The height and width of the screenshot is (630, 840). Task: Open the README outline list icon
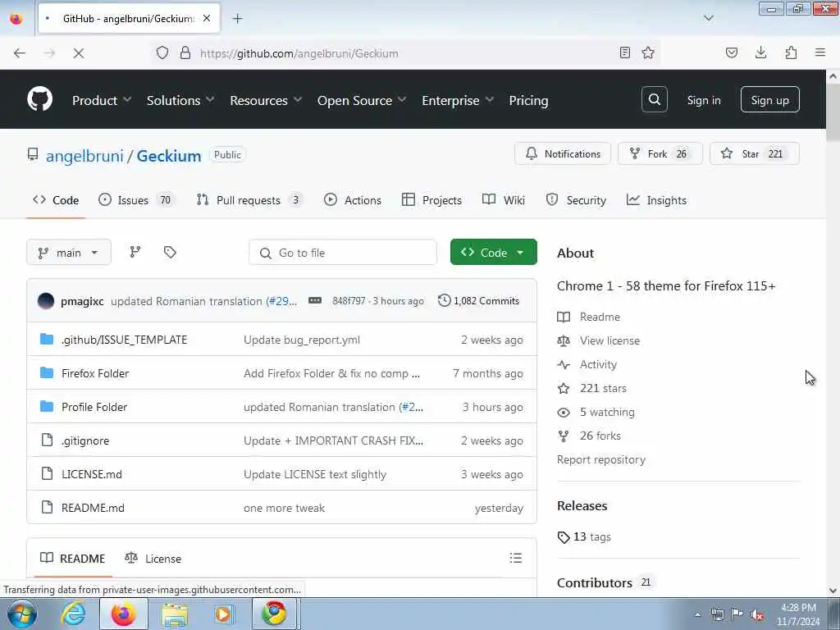(516, 558)
